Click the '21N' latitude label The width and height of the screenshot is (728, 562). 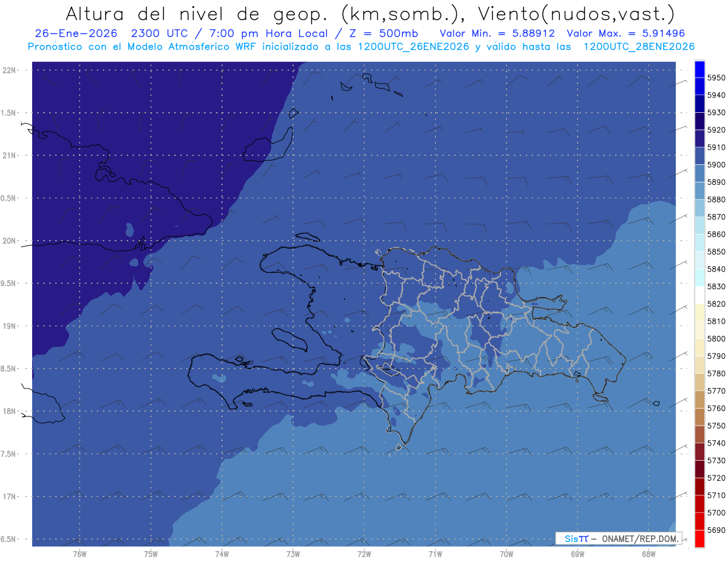tap(10, 155)
